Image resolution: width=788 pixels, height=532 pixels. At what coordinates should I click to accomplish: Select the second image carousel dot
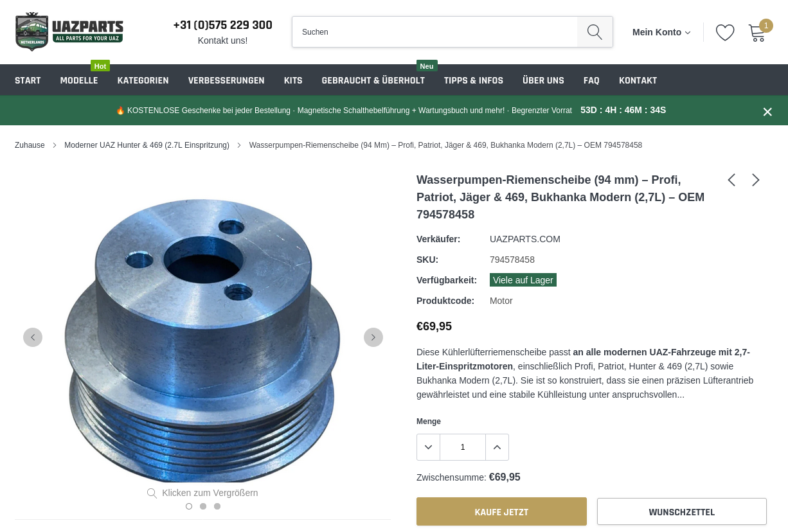tap(203, 506)
